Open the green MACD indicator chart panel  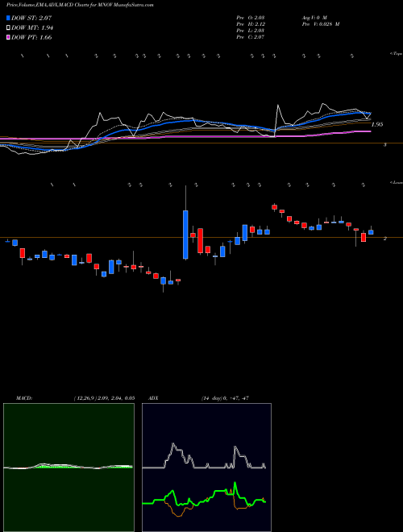point(69,468)
